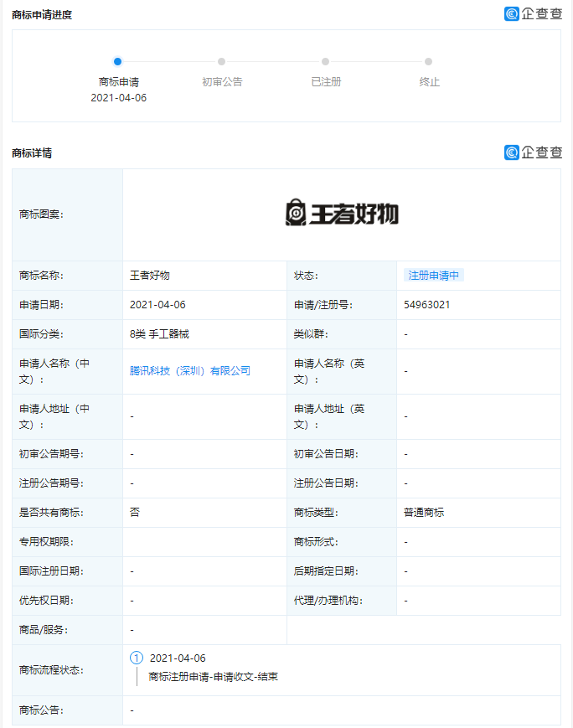Click the 2021-04-06 date in 商标流程状态
This screenshot has height=728, width=573.
pyautogui.click(x=178, y=658)
